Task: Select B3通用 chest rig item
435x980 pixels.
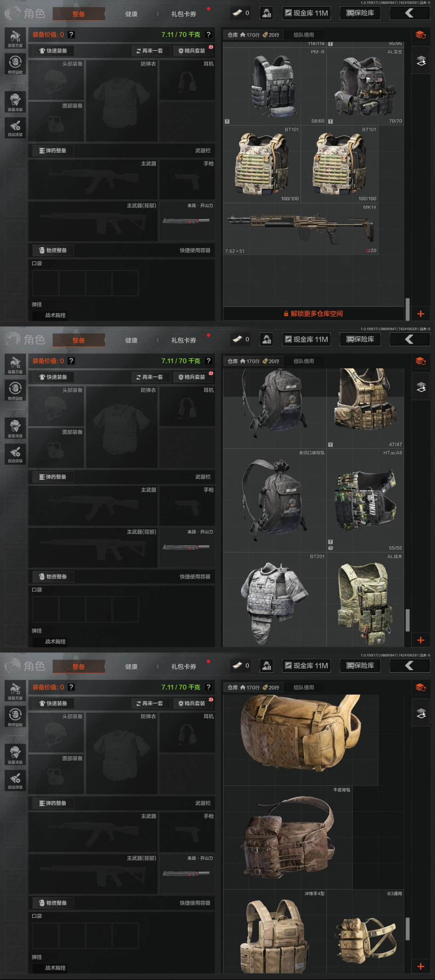Action: [366, 931]
